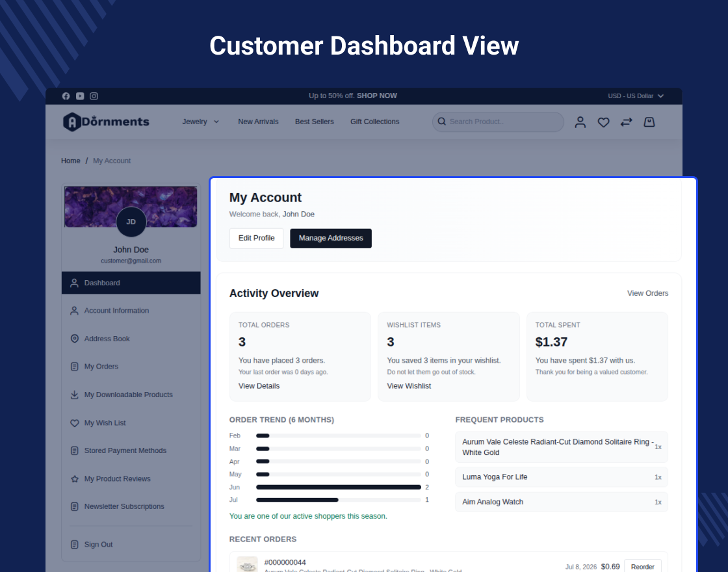Click the download icon beside My Downloadable Products
This screenshot has width=728, height=572.
[74, 395]
